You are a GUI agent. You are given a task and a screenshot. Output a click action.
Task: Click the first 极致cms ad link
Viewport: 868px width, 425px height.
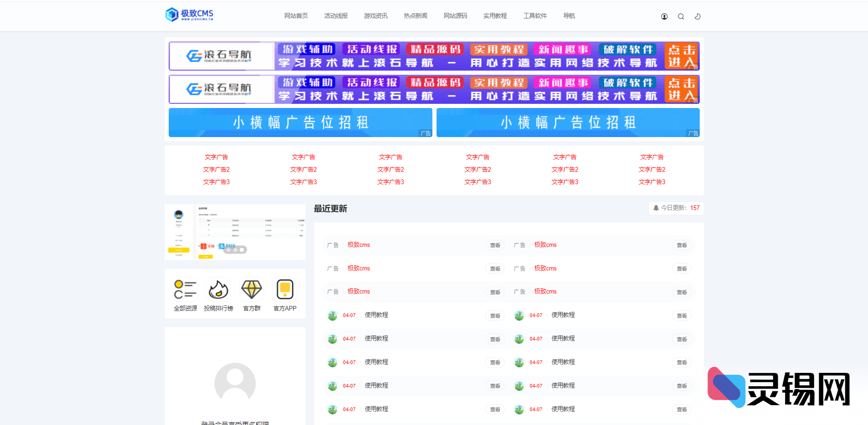tap(359, 245)
